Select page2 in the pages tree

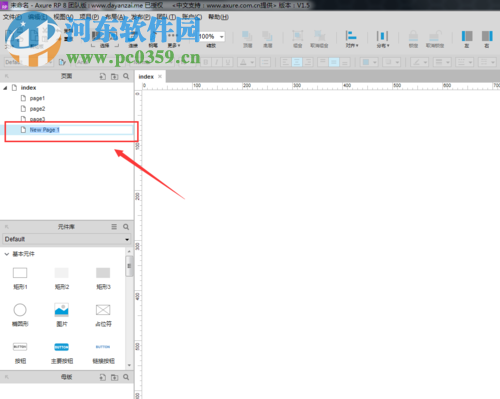(x=37, y=109)
